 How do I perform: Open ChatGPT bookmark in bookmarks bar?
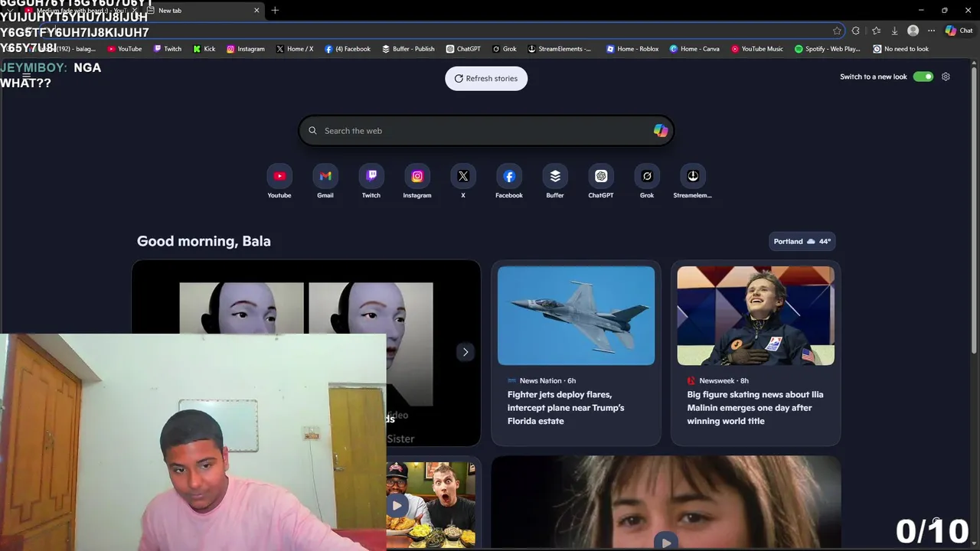[463, 49]
